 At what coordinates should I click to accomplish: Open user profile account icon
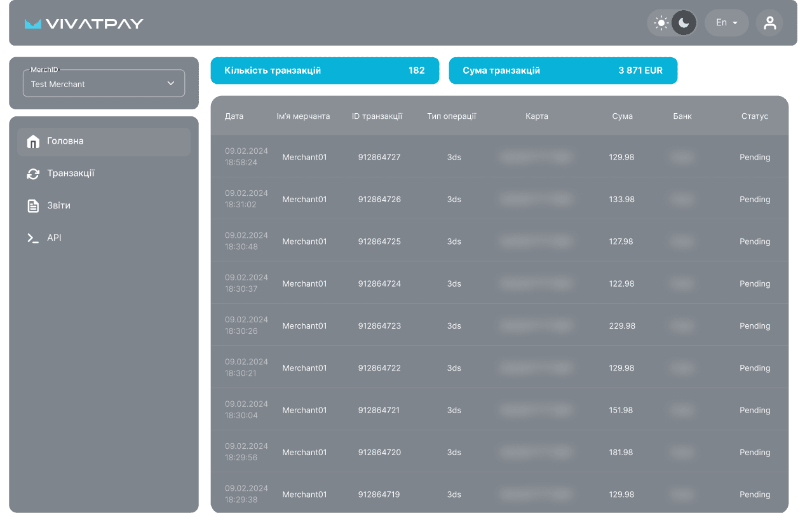(x=769, y=23)
